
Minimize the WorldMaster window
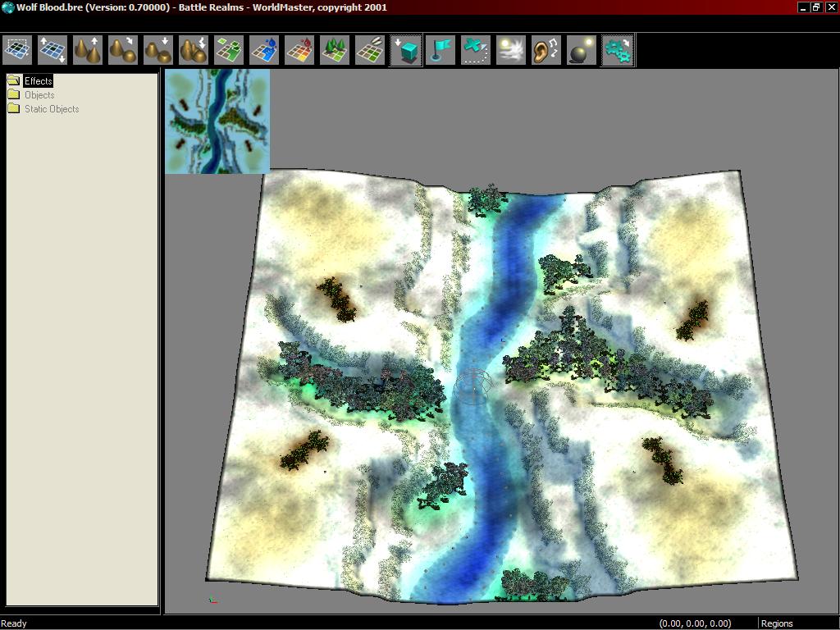[x=803, y=7]
